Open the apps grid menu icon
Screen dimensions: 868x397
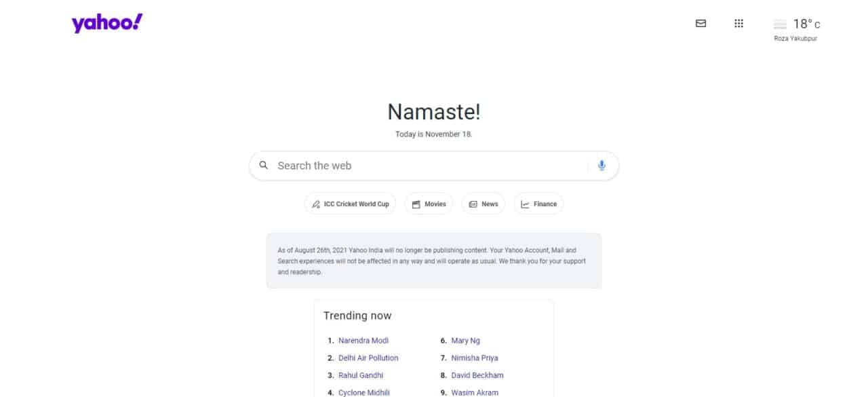click(x=739, y=23)
